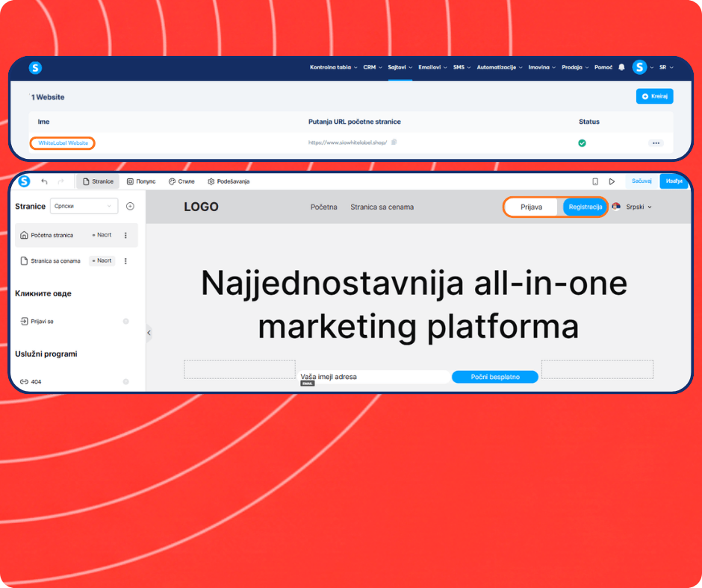Copy the website URL with copy icon
This screenshot has height=588, width=702.
(x=394, y=143)
